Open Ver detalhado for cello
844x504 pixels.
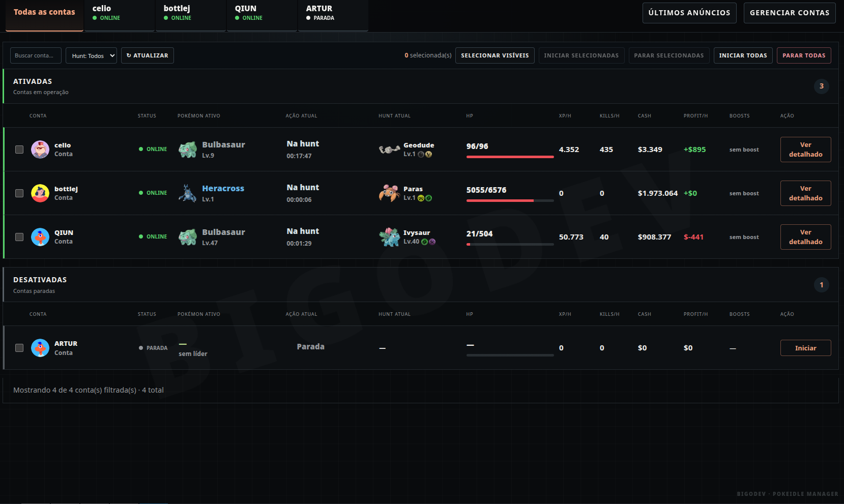(x=806, y=150)
